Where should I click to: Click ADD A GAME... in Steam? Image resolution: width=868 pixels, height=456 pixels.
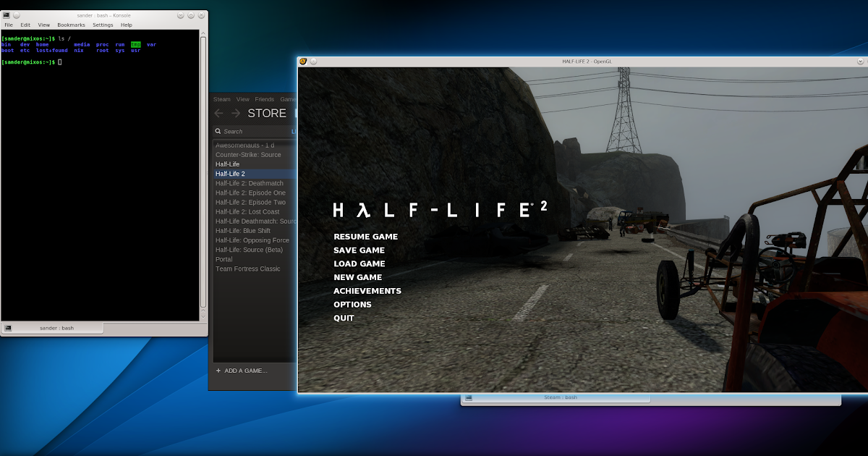pos(245,371)
